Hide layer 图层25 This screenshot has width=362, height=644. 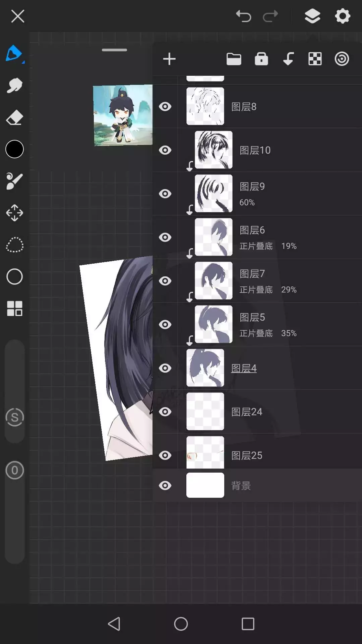pyautogui.click(x=165, y=455)
